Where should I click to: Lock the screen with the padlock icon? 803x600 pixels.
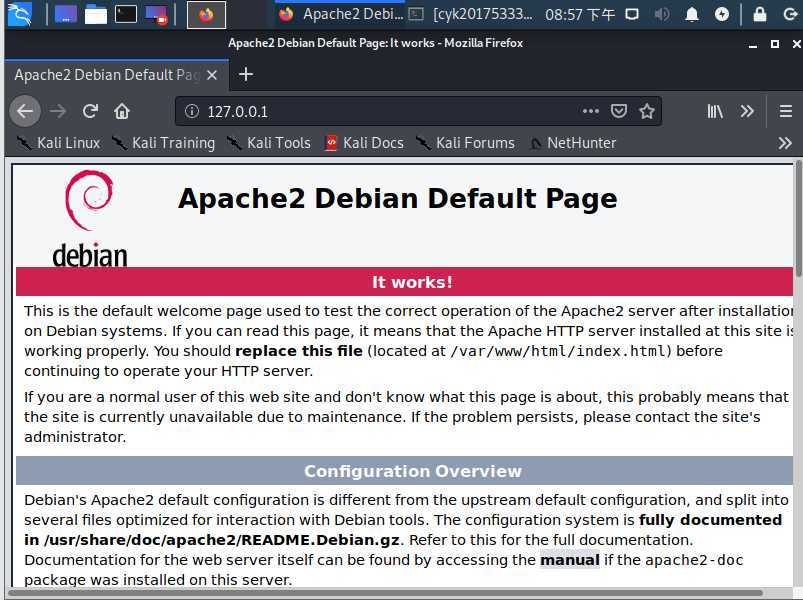[760, 14]
